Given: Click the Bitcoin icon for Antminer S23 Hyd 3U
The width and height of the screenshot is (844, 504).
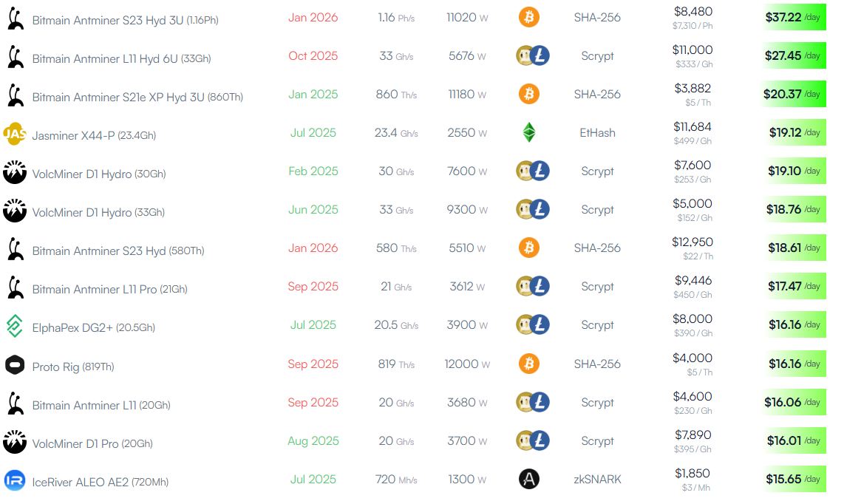Looking at the screenshot, I should click(528, 17).
